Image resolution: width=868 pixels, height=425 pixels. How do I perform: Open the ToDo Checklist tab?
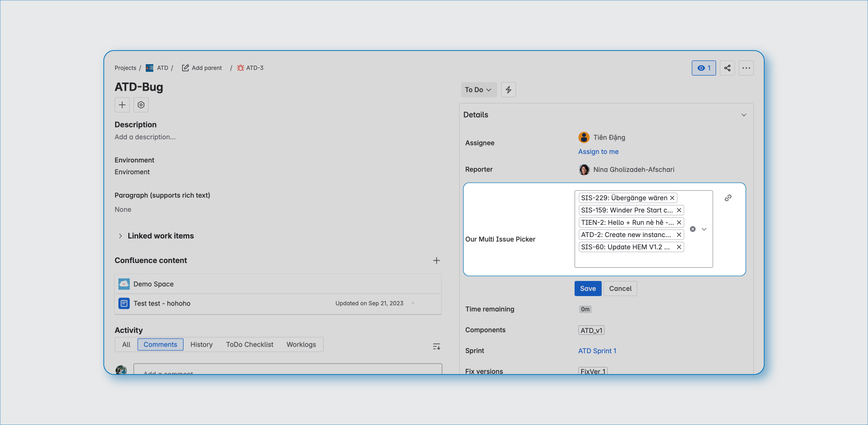point(250,345)
